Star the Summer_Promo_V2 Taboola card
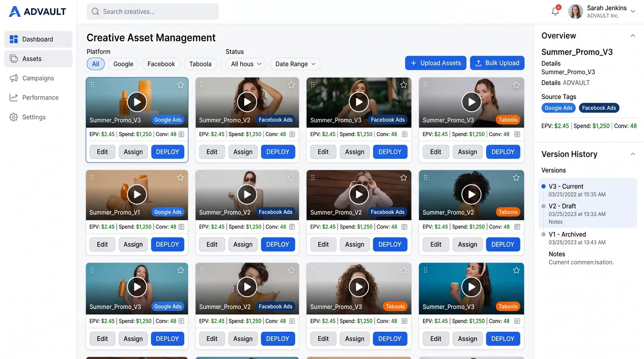Image resolution: width=644 pixels, height=359 pixels. [x=516, y=178]
